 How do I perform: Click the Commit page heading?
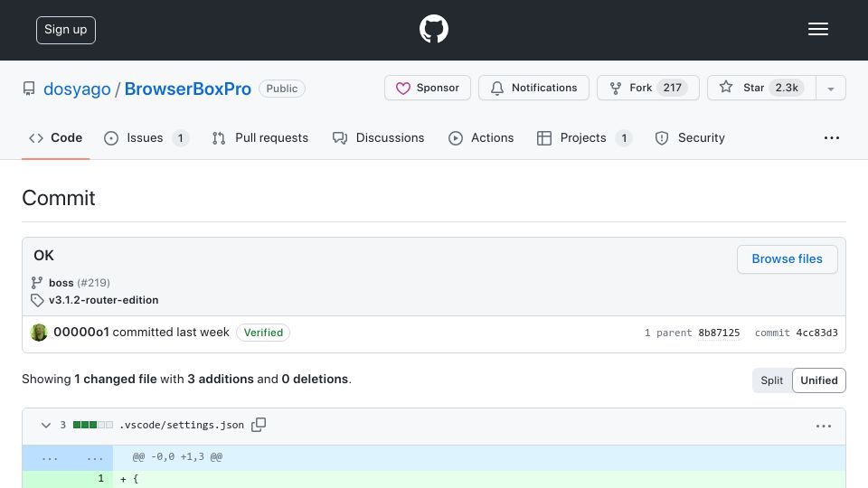pos(59,198)
